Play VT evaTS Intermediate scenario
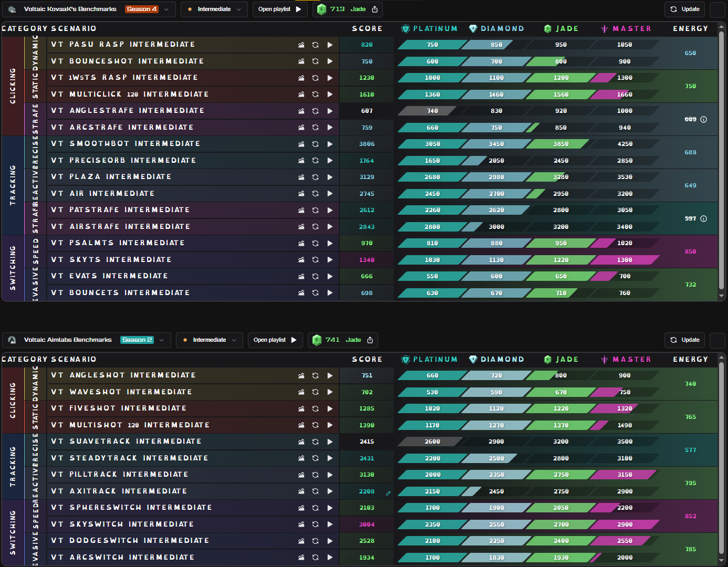Image resolution: width=728 pixels, height=567 pixels. click(x=330, y=276)
